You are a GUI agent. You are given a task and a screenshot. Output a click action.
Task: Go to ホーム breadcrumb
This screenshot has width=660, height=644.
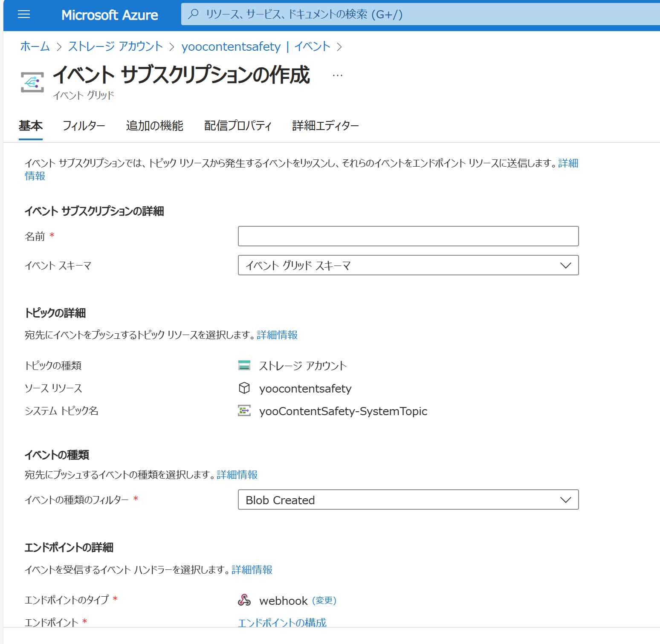[x=35, y=46]
